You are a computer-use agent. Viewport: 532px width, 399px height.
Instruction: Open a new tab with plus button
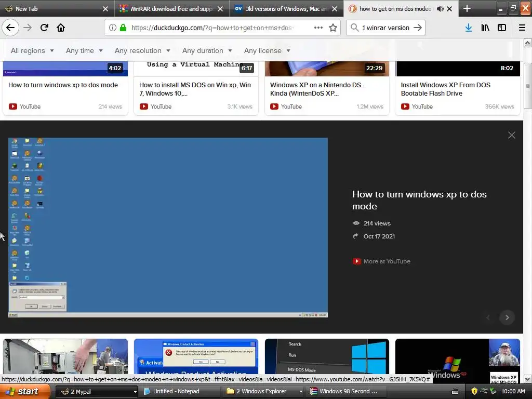[467, 8]
